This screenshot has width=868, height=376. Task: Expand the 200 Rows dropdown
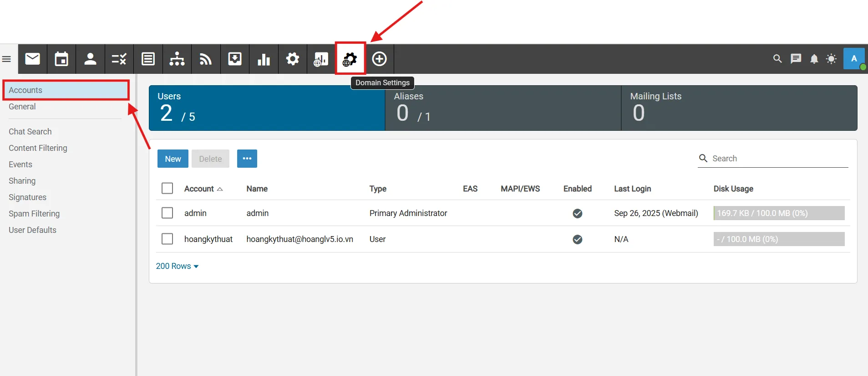tap(177, 266)
